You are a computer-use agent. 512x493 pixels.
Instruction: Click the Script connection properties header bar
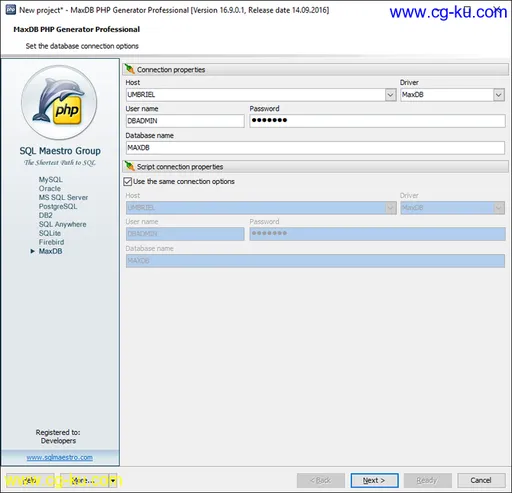tap(316, 166)
